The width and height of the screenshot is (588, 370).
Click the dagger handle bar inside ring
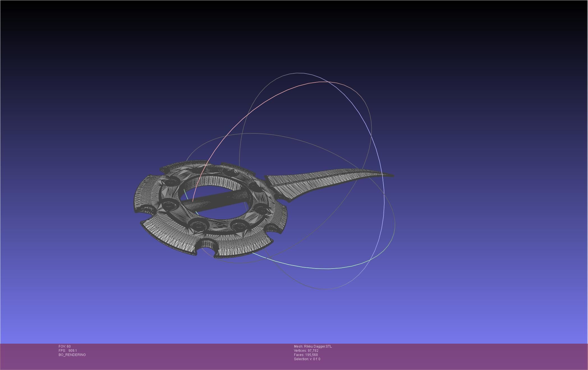coord(216,201)
